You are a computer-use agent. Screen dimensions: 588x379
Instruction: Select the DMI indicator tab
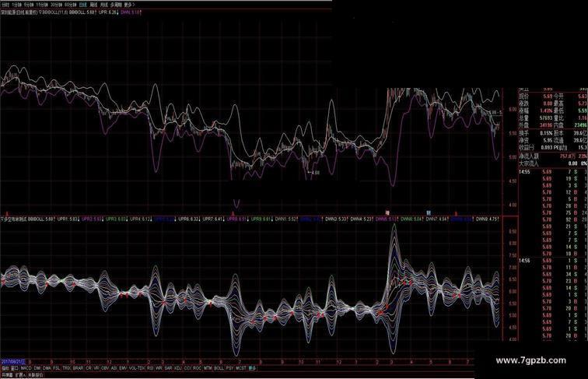[37, 368]
